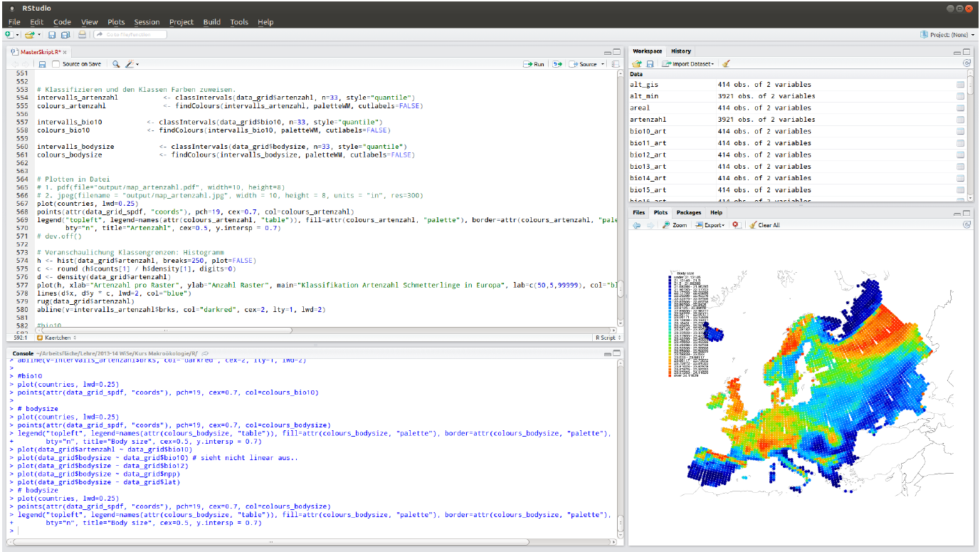Go to previous plot with left arrow
The width and height of the screenshot is (980, 552).
[637, 225]
